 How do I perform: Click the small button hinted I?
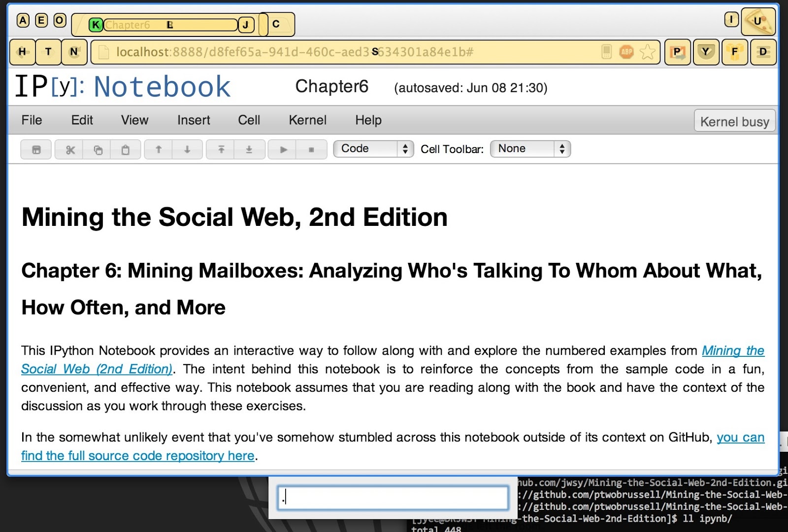click(731, 20)
